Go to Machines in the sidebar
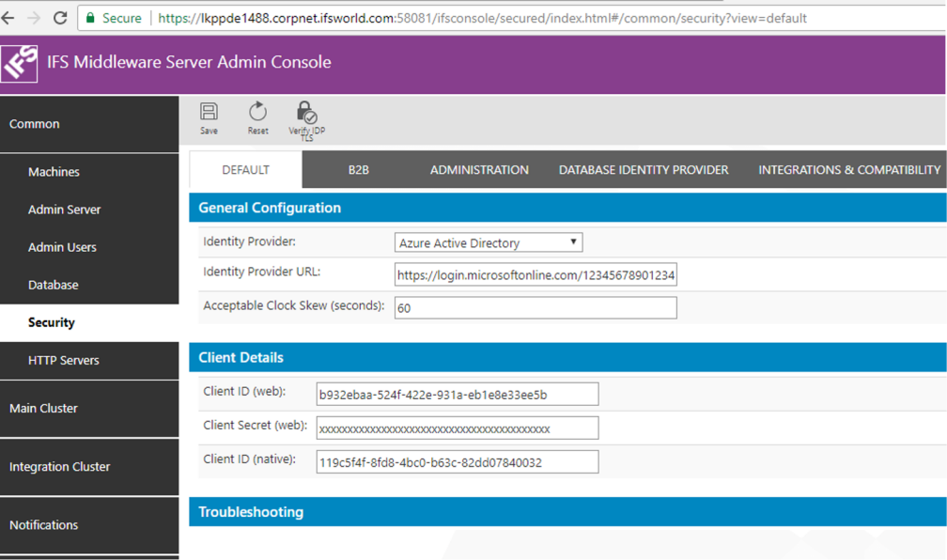 (x=54, y=172)
